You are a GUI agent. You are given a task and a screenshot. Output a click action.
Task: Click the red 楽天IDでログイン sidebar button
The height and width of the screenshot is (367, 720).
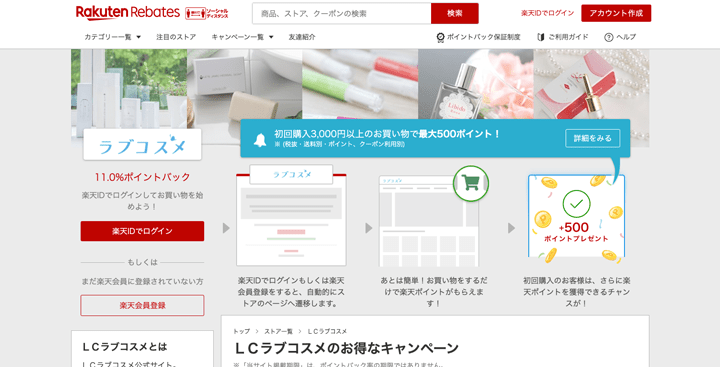coord(142,231)
